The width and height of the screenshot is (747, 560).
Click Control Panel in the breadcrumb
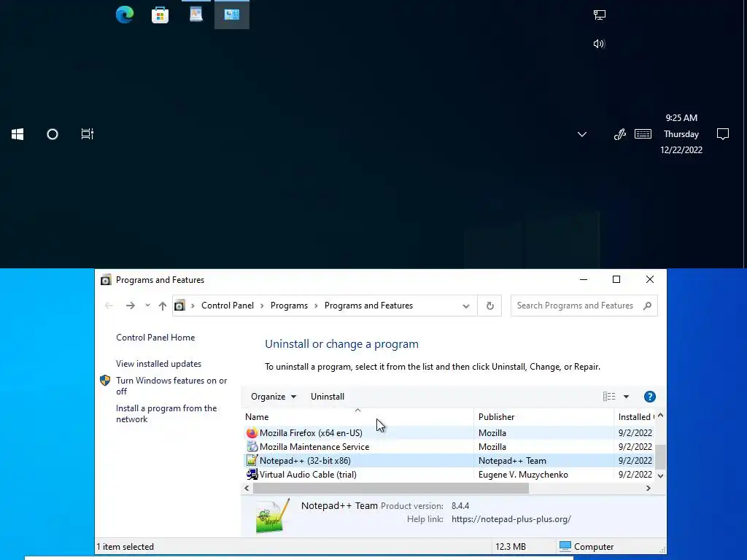[x=228, y=306]
